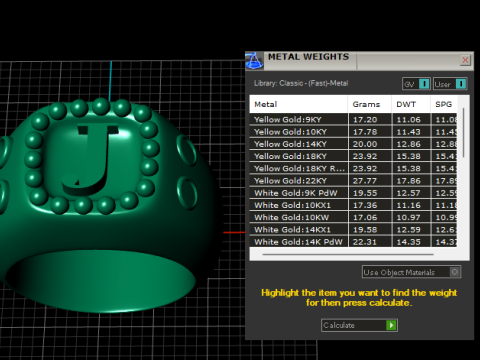Select the Yellow Gold:14KY row
Viewport: 480px width, 360px height.
click(x=353, y=144)
